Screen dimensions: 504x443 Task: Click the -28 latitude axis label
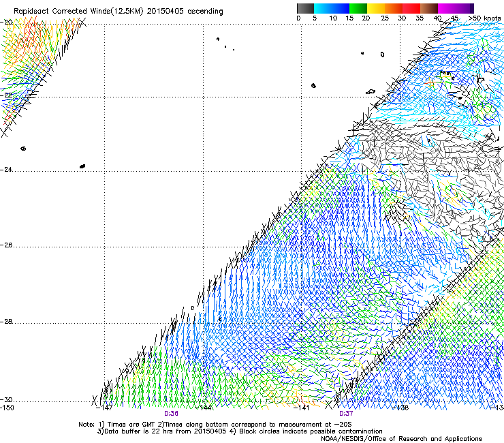(6, 322)
